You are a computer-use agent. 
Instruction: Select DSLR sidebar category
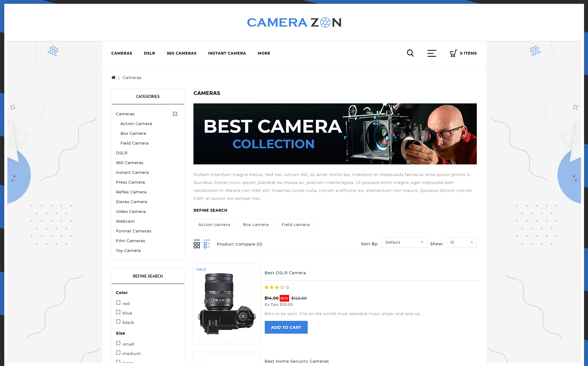[122, 153]
